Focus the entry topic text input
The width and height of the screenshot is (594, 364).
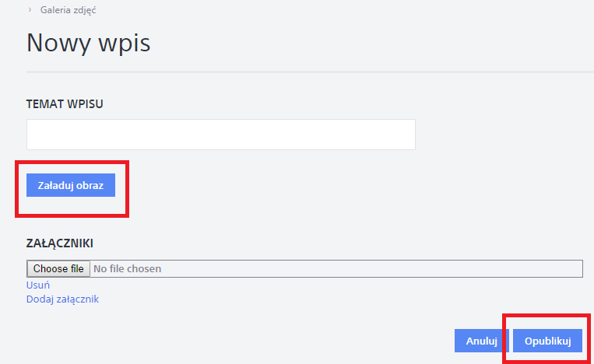220,135
